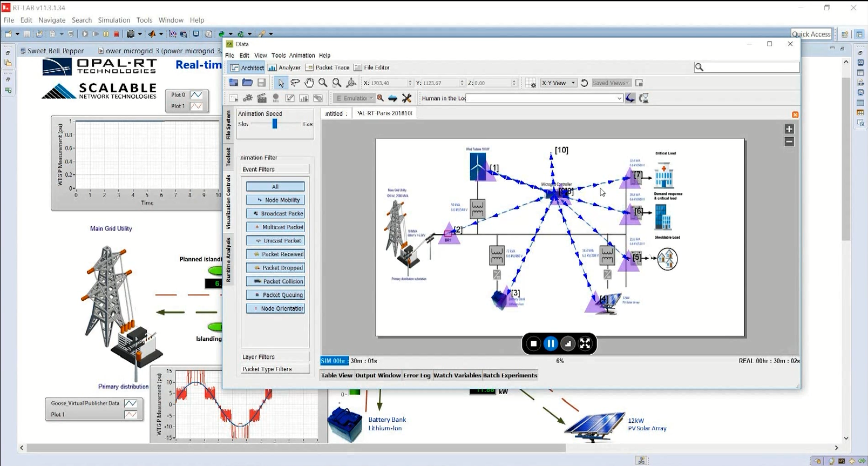Select the hand pan tool in EXata
The width and height of the screenshot is (868, 466).
pos(309,83)
